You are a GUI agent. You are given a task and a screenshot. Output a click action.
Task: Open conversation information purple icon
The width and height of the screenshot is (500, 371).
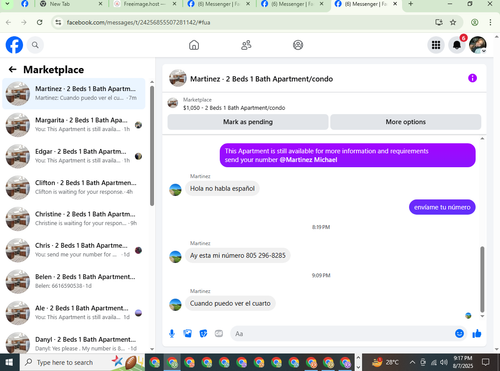(472, 78)
